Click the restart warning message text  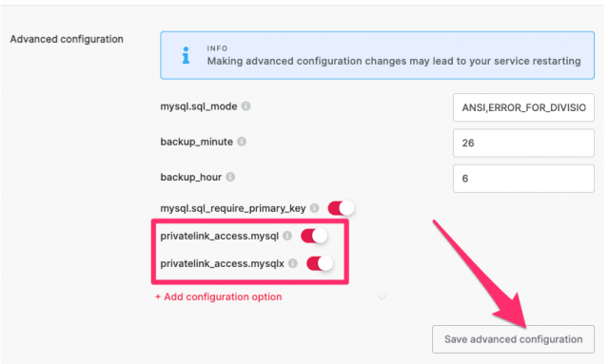[394, 61]
